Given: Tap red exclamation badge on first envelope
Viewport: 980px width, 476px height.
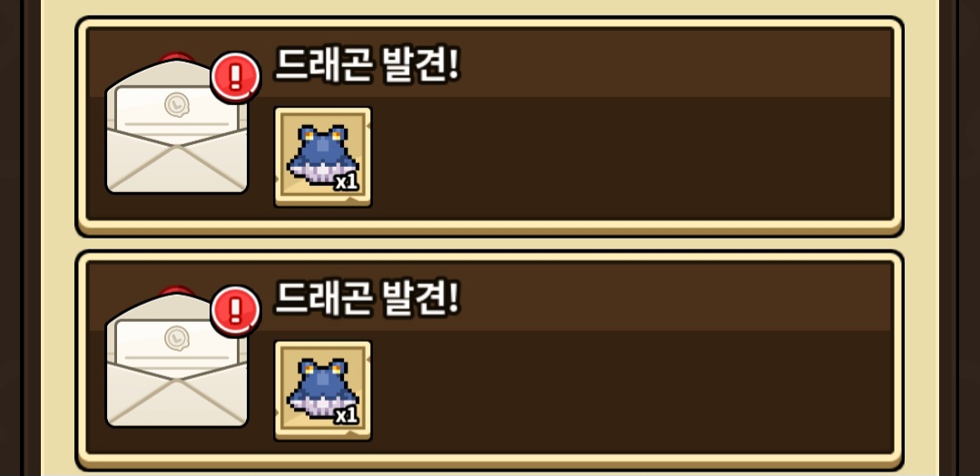Looking at the screenshot, I should [235, 77].
